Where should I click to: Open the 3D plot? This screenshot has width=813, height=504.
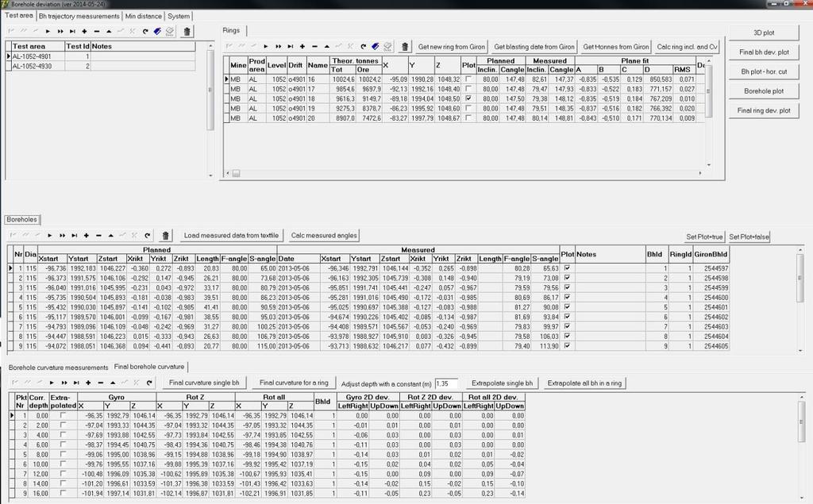764,33
